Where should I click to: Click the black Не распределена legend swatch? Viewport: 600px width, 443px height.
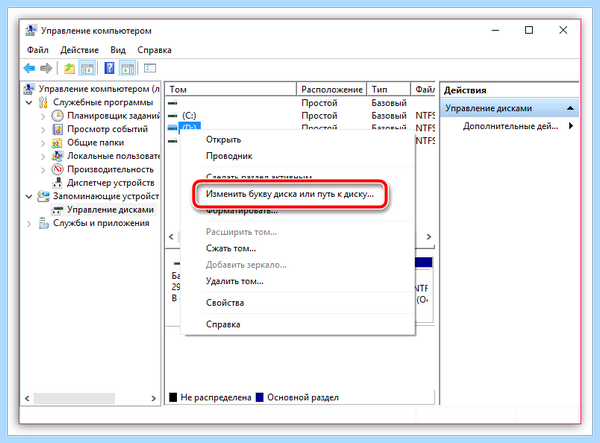(x=173, y=397)
